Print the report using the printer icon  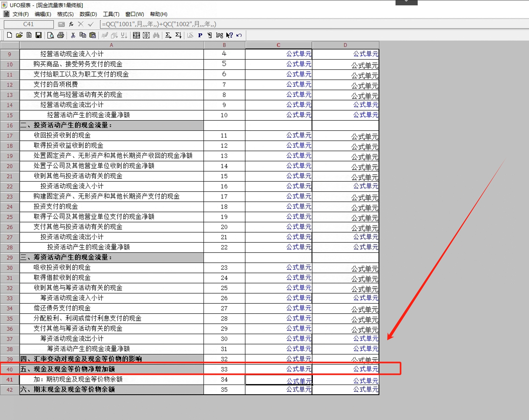pos(61,35)
